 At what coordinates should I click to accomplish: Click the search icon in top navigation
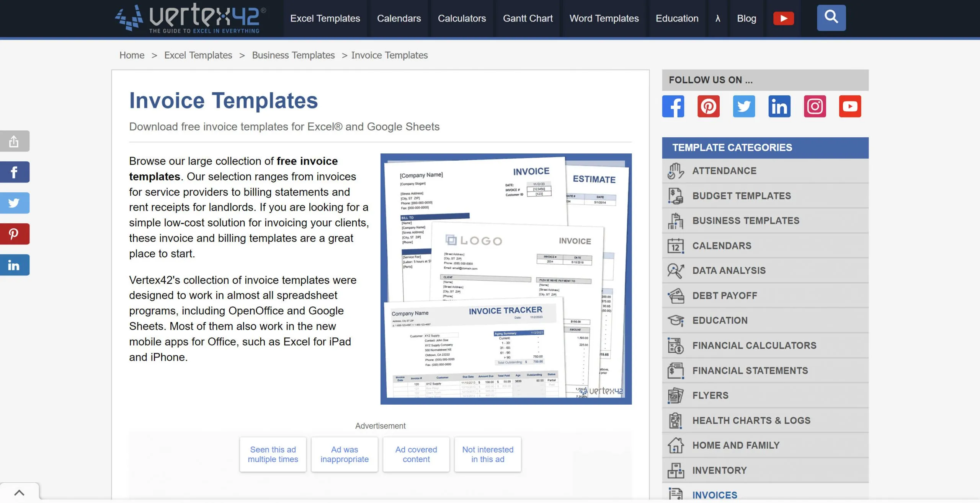point(832,18)
